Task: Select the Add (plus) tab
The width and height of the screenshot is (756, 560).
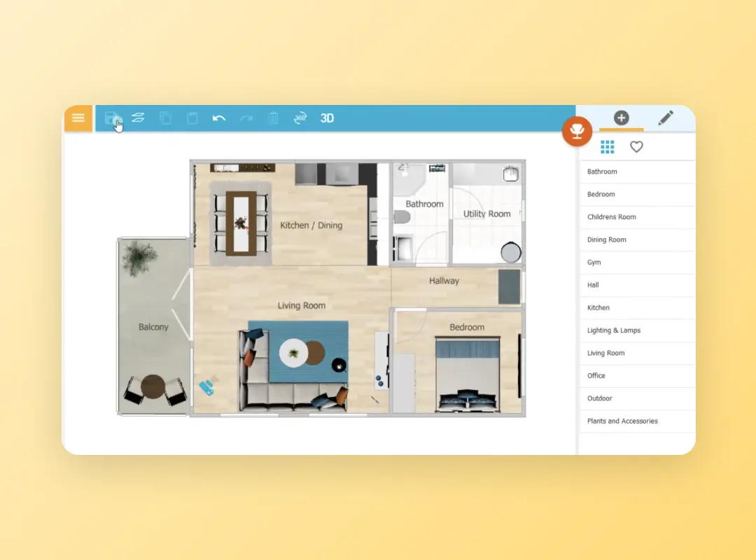Action: pos(621,118)
